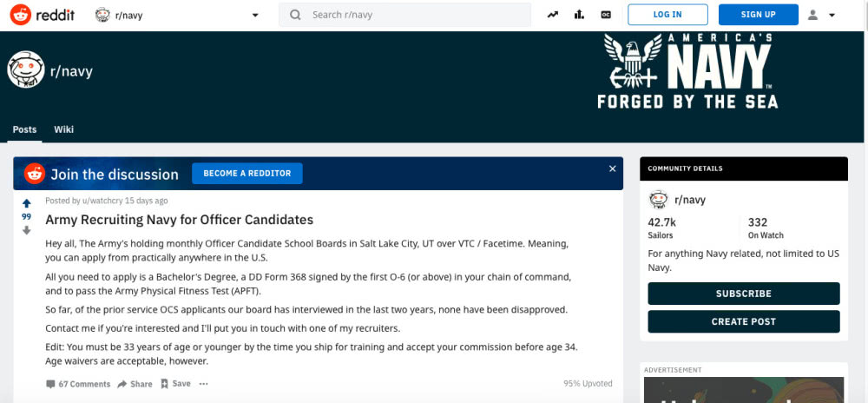Upvote the Army Recruiting Navy post
The image size is (868, 403).
coord(27,203)
